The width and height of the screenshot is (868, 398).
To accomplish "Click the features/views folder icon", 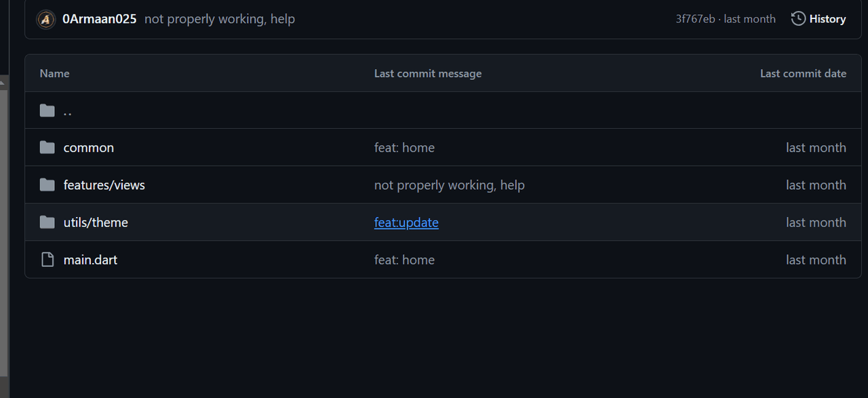I will point(47,185).
